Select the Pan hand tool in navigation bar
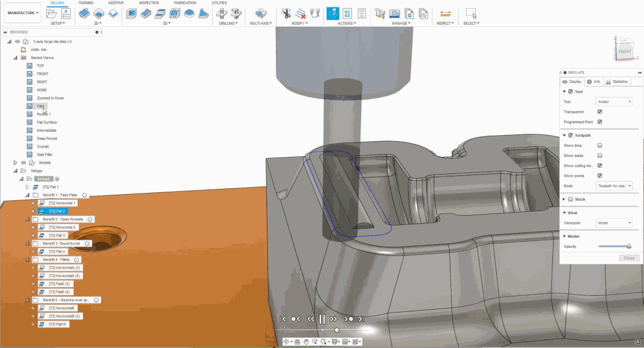 (x=306, y=342)
